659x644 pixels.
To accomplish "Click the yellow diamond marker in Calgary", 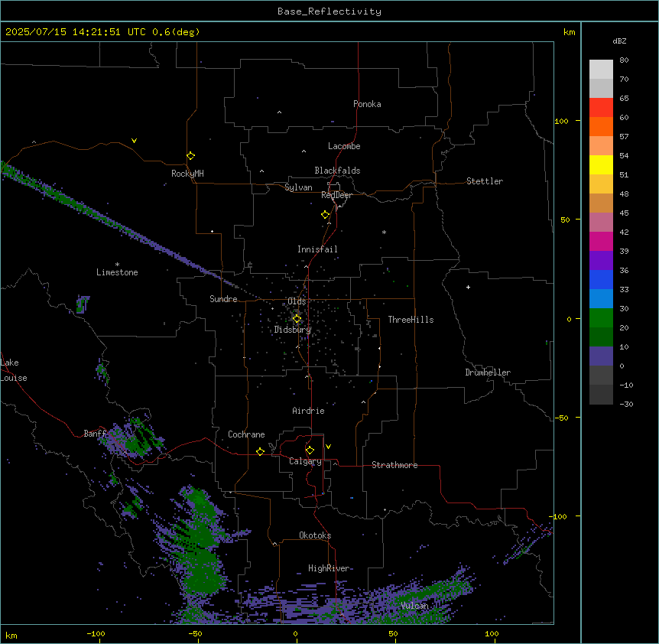I will (310, 450).
